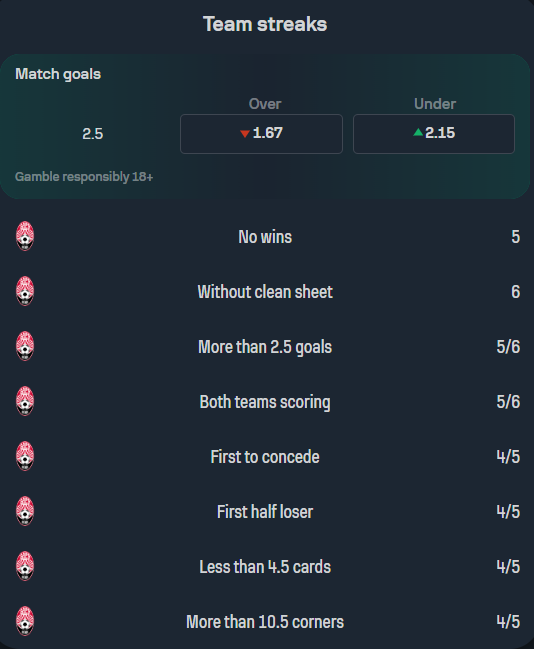The width and height of the screenshot is (534, 649).
Task: Click team crest beside No wins
Action: 25,236
